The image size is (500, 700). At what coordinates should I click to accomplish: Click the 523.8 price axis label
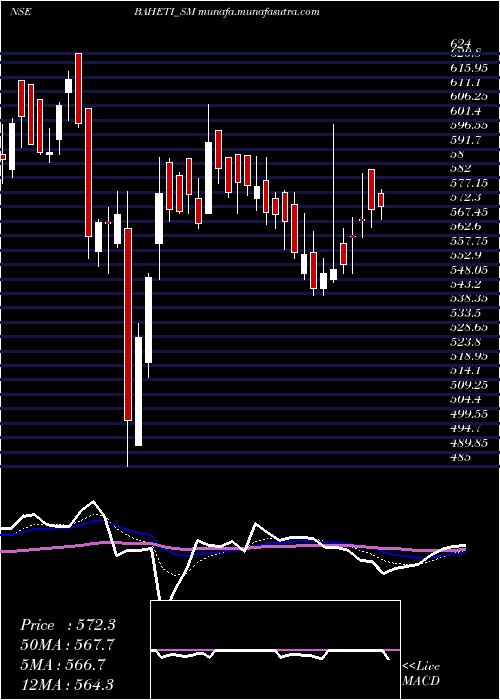point(466,341)
